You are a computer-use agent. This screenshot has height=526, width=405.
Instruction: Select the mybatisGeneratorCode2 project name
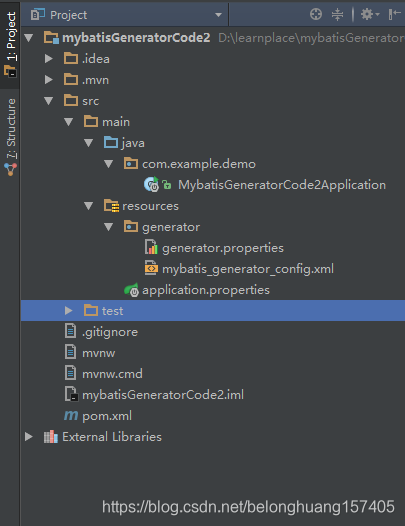coord(136,38)
